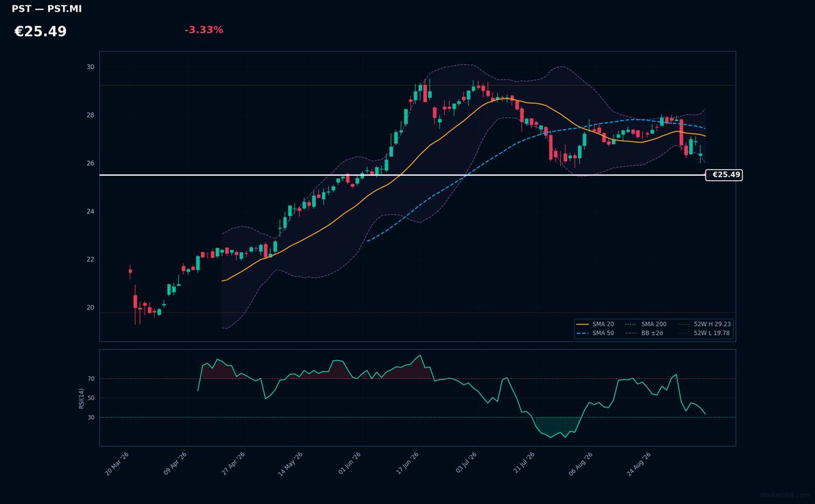The width and height of the screenshot is (815, 504).
Task: Click the 20 Mar '26 date label
Action: coord(117,464)
